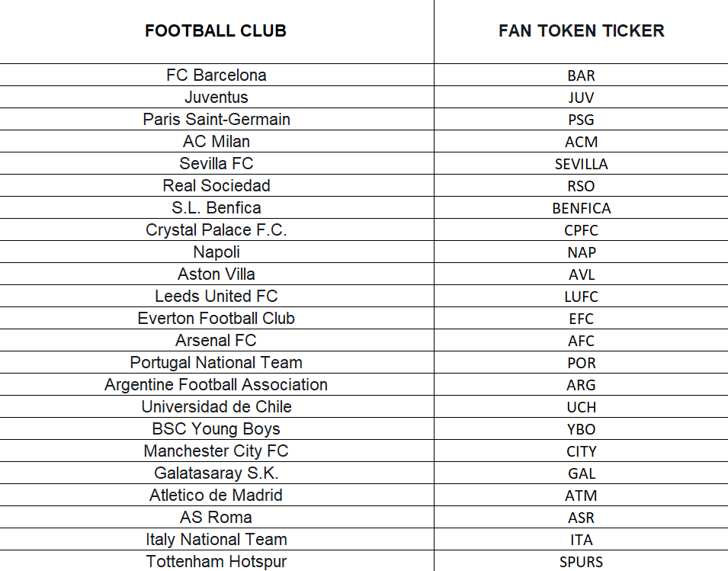Click the BENFICA ticker text
The height and width of the screenshot is (571, 728).
tap(581, 208)
